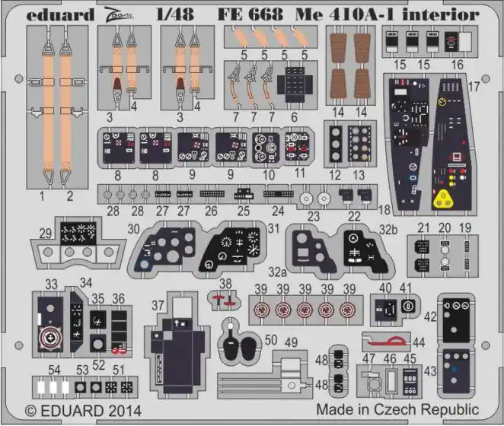The width and height of the screenshot is (504, 426).
Task: Select the large floor console part numbered 37
Action: click(x=177, y=345)
